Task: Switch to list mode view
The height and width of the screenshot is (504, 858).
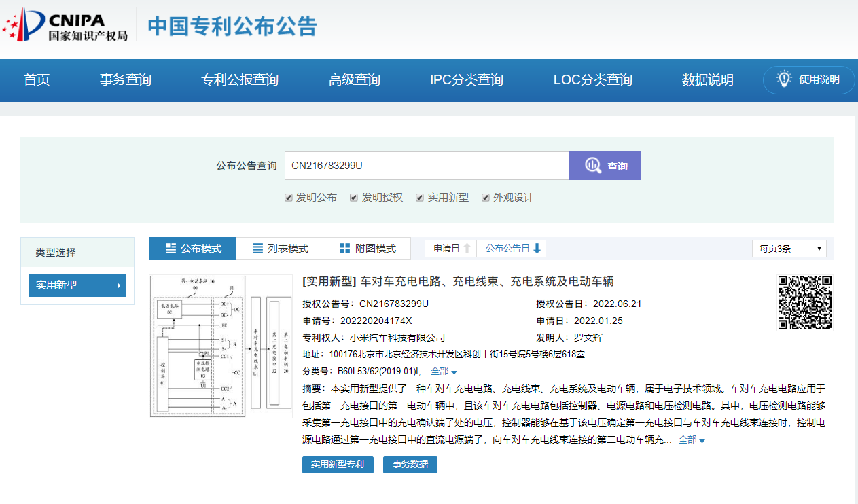Action: [x=280, y=249]
